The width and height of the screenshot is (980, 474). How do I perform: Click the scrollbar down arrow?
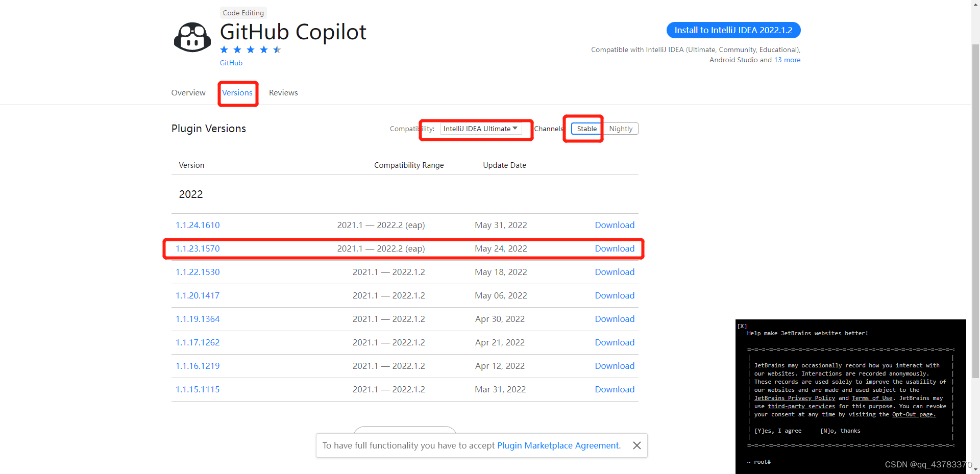point(975,469)
